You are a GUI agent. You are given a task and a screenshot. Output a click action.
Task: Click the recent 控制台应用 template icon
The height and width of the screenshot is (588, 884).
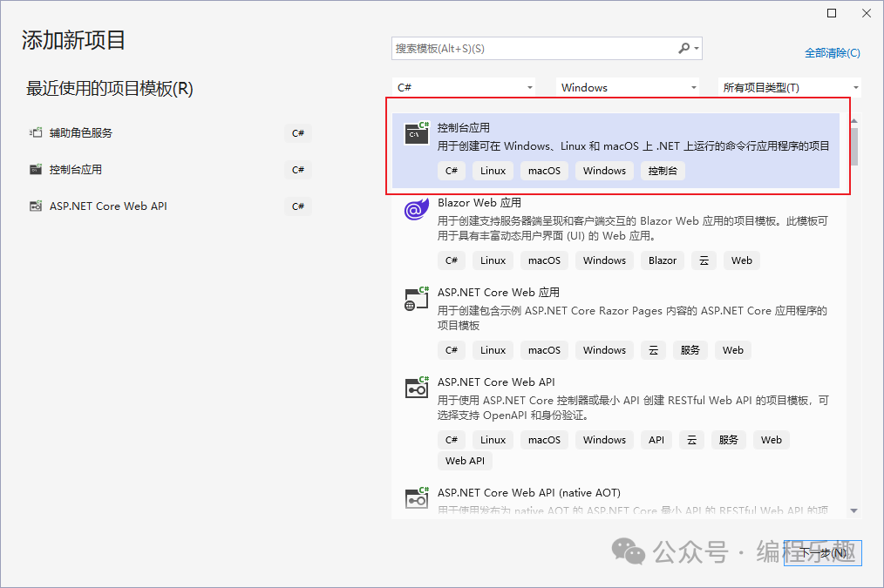point(36,170)
